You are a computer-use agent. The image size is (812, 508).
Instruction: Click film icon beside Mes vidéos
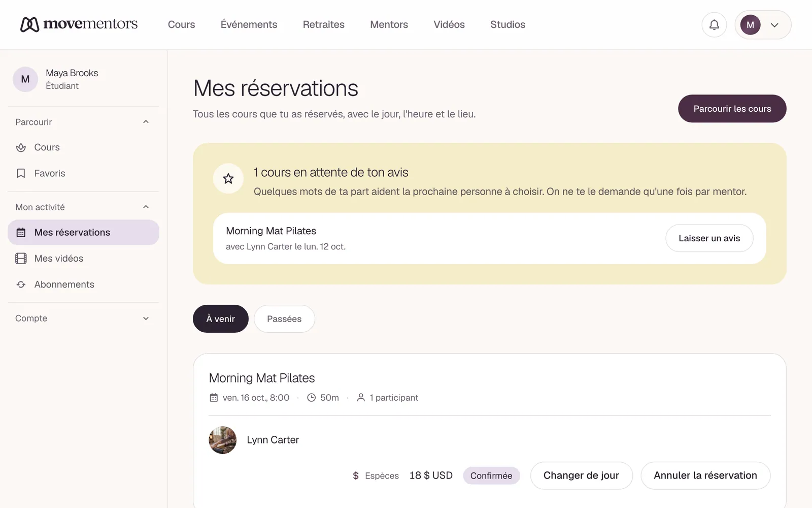point(21,259)
